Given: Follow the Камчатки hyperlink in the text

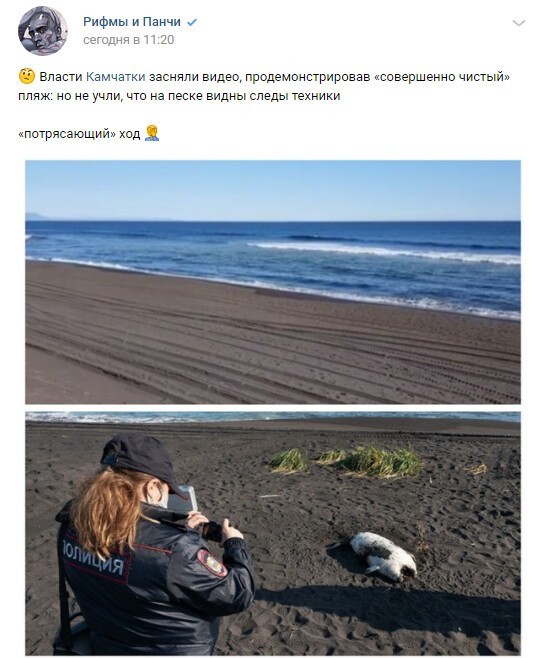Looking at the screenshot, I should pos(116,77).
